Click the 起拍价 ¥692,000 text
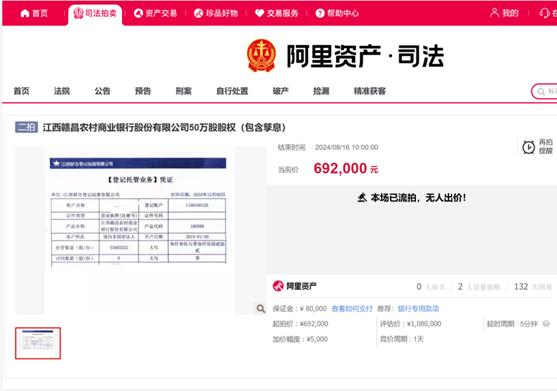 [x=300, y=324]
